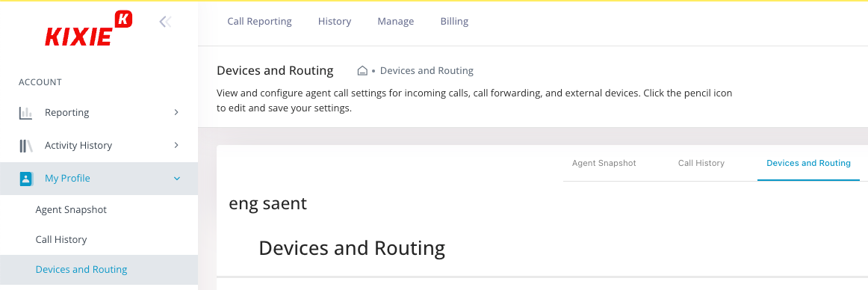Open the Manage top menu

396,22
